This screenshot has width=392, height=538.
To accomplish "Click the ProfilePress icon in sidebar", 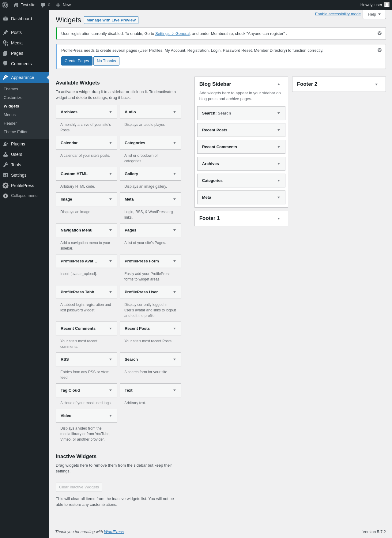I will click(6, 186).
